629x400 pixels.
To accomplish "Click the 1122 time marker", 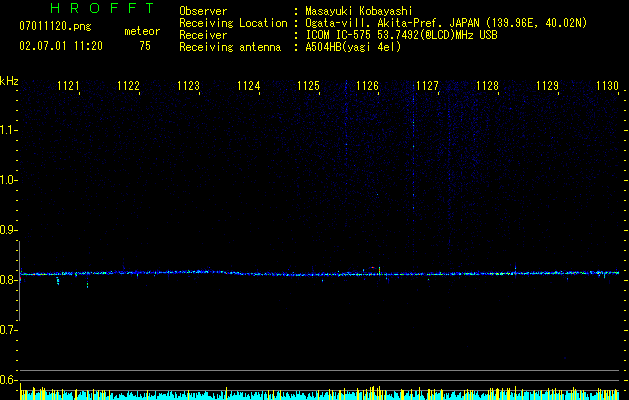I will click(128, 86).
